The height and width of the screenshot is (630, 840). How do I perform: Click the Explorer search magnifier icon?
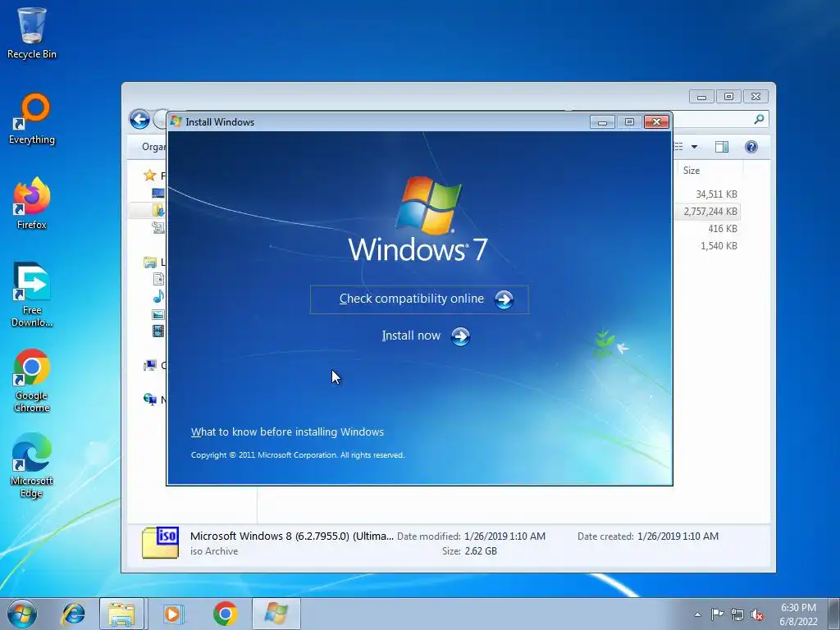tap(759, 119)
